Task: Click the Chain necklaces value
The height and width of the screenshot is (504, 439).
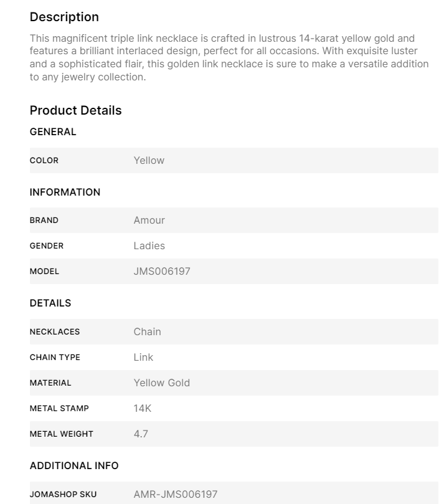Action: point(147,332)
